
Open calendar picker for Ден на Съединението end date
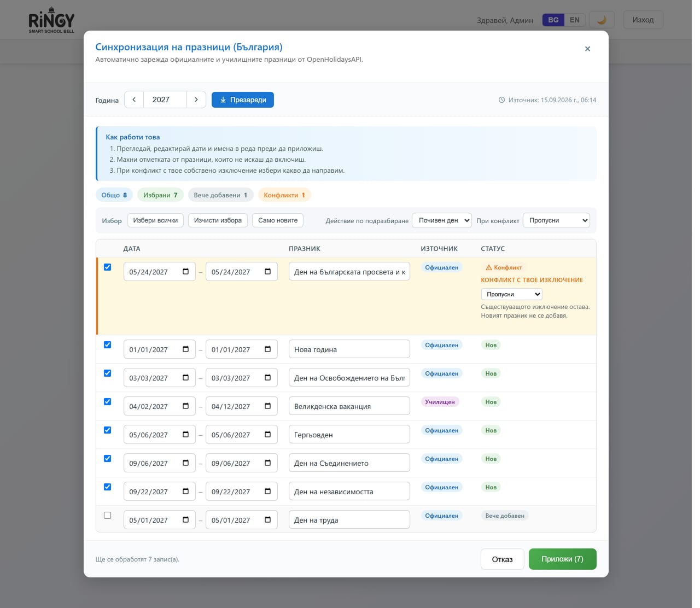click(x=268, y=463)
